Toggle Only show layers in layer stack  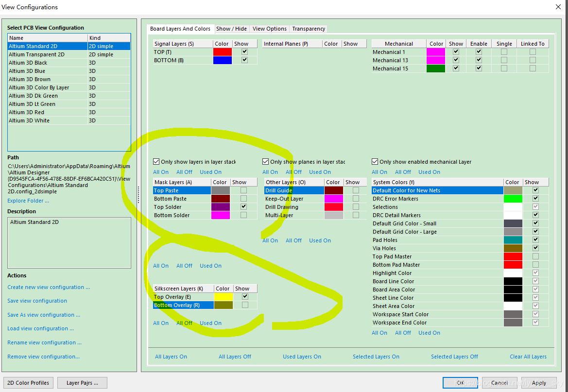(156, 162)
